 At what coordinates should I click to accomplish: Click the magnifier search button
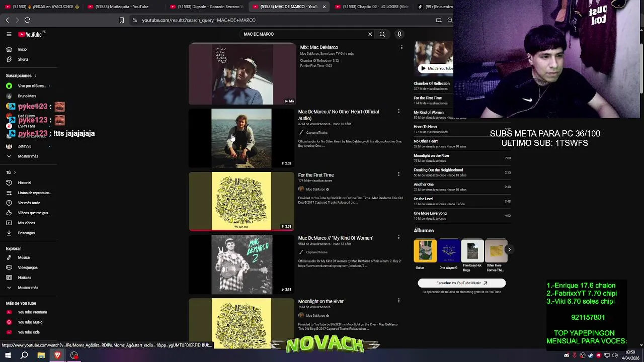click(382, 34)
